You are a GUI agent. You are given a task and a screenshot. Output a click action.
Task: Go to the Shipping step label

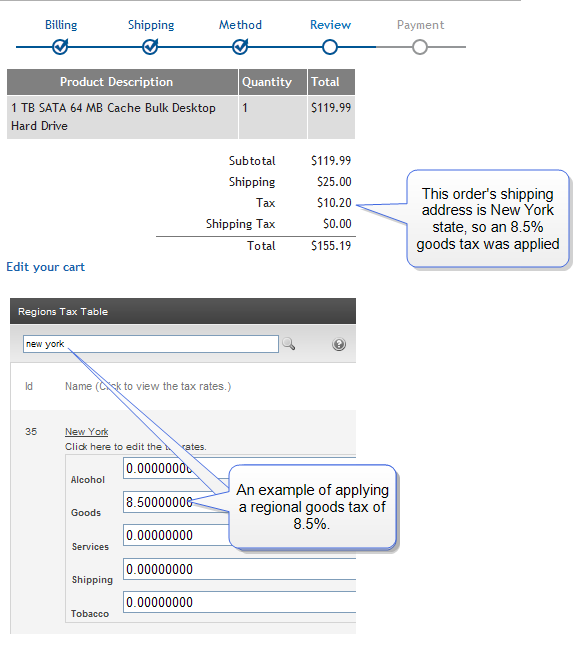[x=151, y=25]
